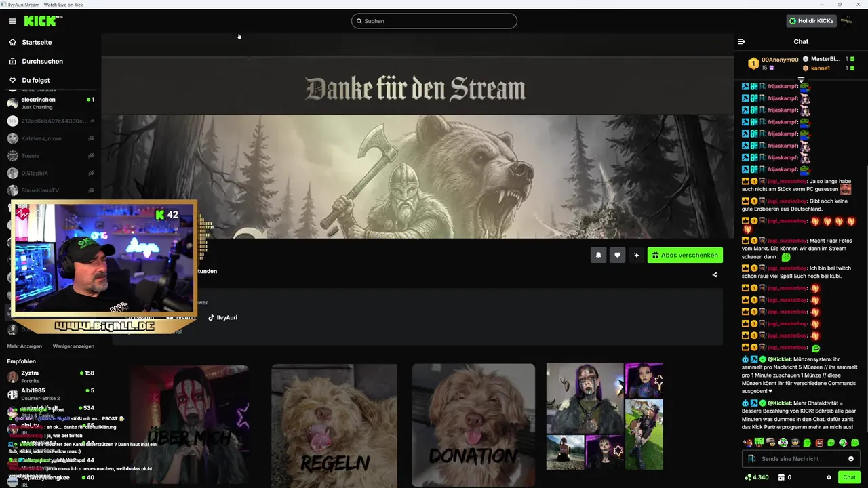The image size is (868, 488).
Task: Collapse the chat panel using arrow icon
Action: 741,41
